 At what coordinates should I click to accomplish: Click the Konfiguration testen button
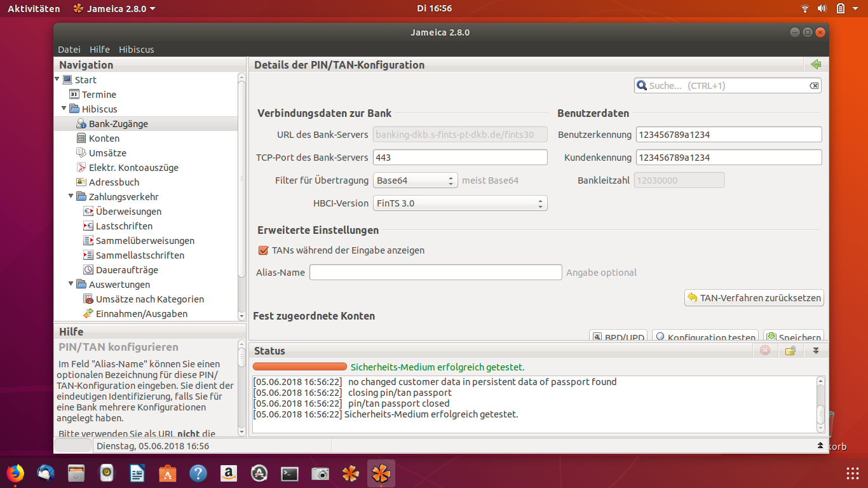[705, 336]
